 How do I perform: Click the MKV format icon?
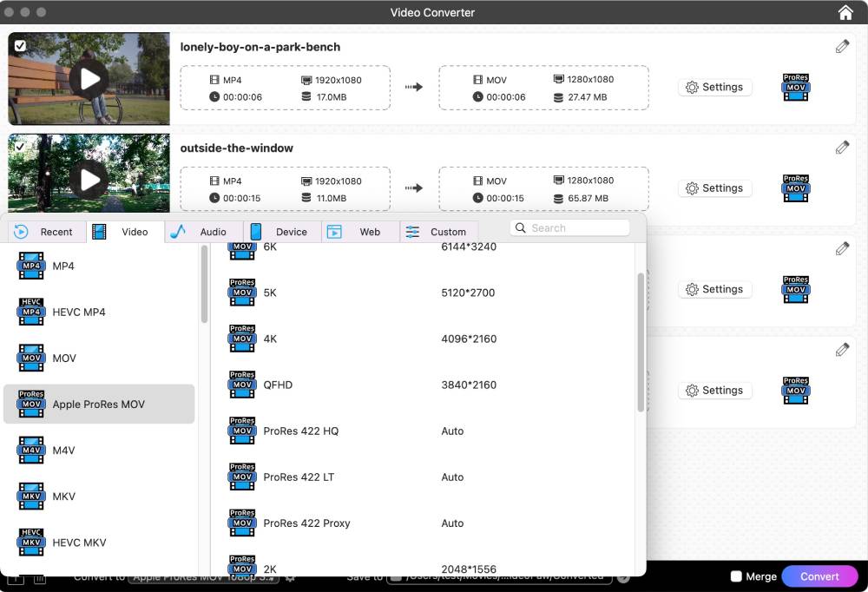tap(31, 497)
